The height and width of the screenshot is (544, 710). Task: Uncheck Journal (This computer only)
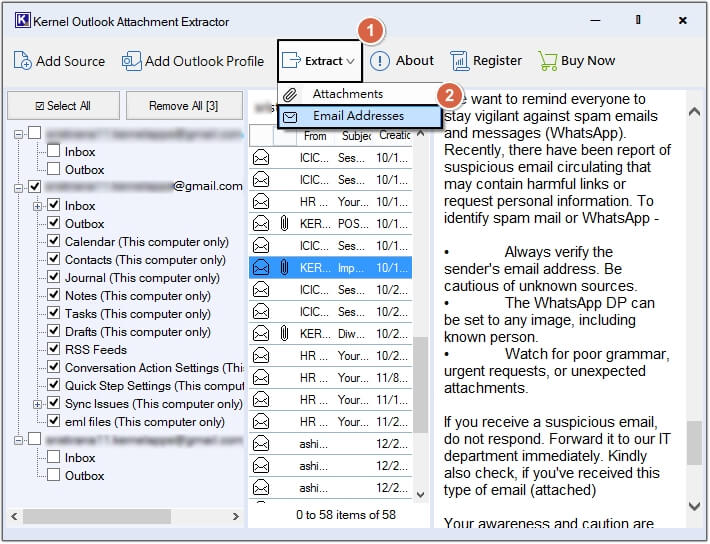pos(53,277)
